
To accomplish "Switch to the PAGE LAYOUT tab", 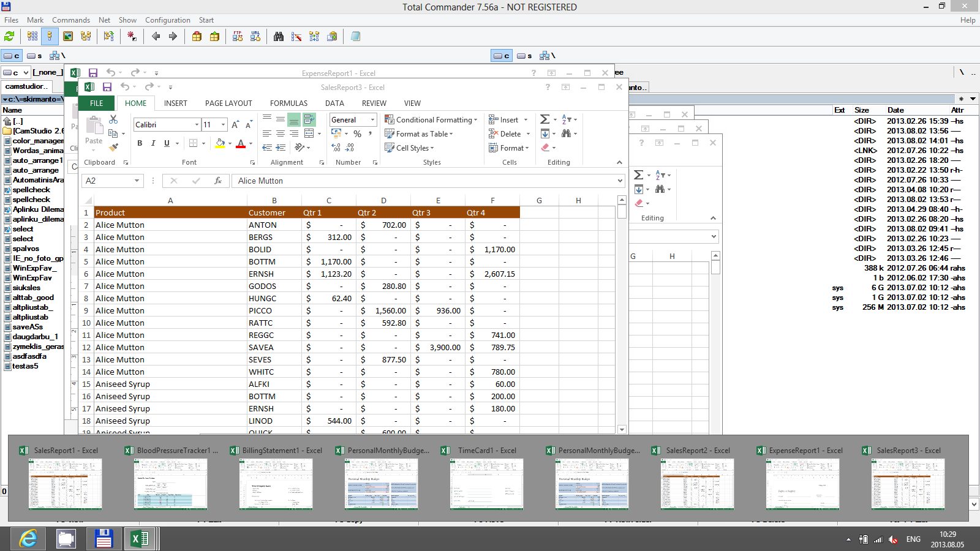I will point(228,103).
